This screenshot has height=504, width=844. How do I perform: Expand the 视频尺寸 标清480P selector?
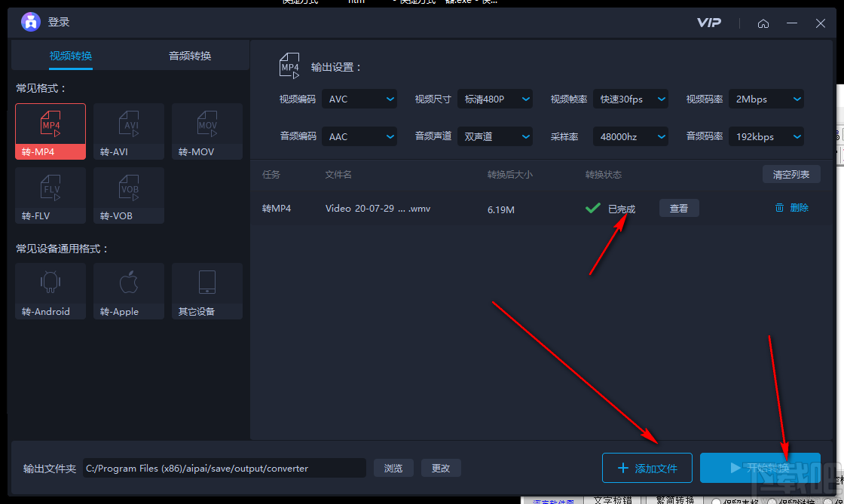tap(495, 99)
